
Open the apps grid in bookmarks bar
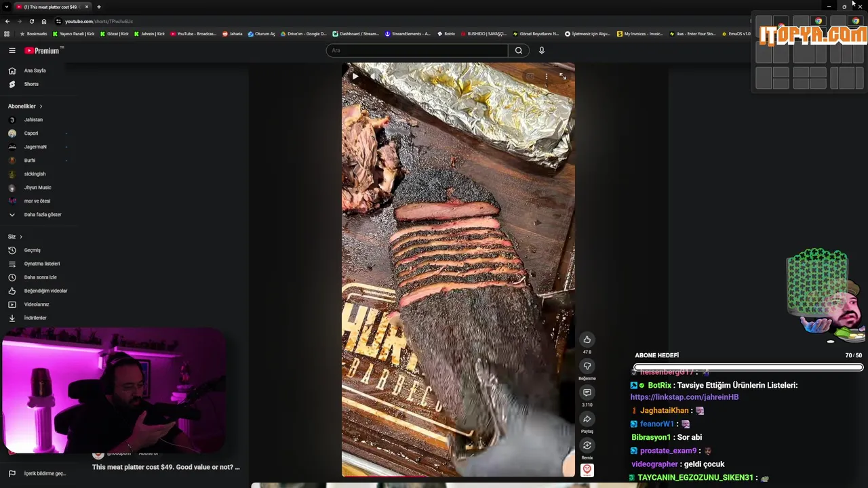click(7, 34)
